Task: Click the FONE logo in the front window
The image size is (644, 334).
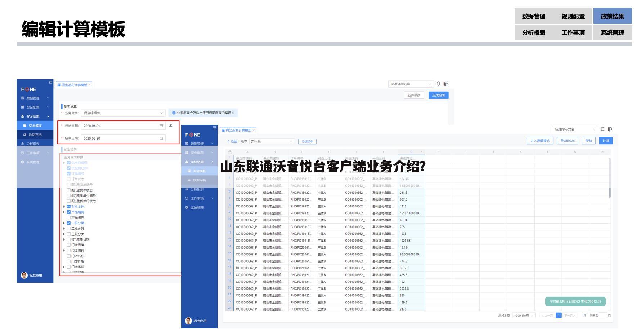Action: [193, 135]
